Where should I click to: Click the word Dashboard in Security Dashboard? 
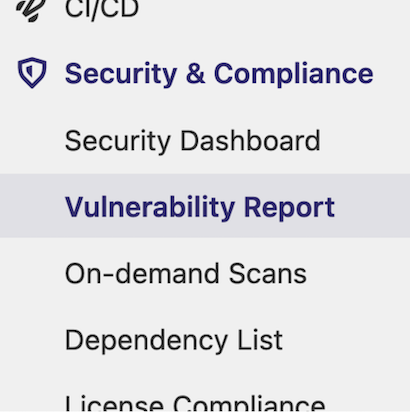[250, 141]
